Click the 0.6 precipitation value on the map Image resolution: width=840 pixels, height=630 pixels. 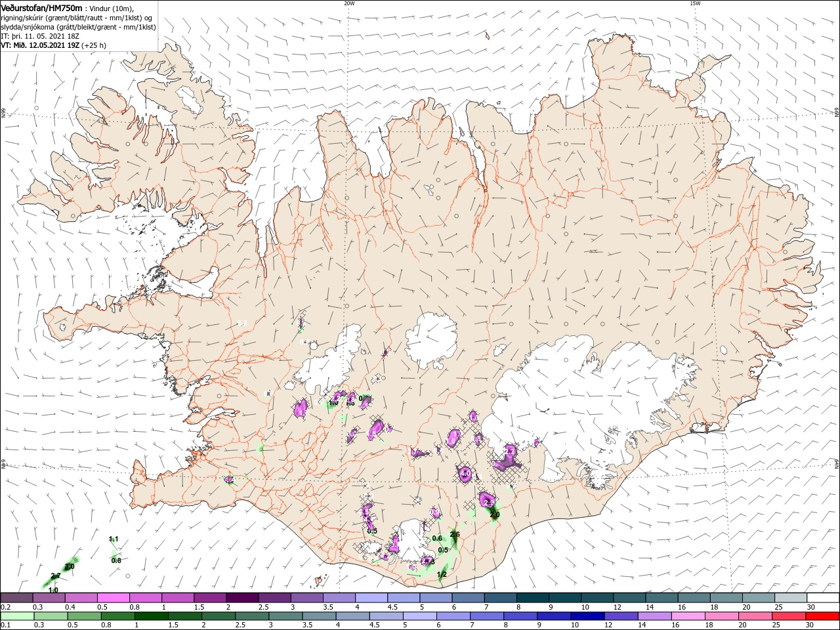pyautogui.click(x=437, y=539)
